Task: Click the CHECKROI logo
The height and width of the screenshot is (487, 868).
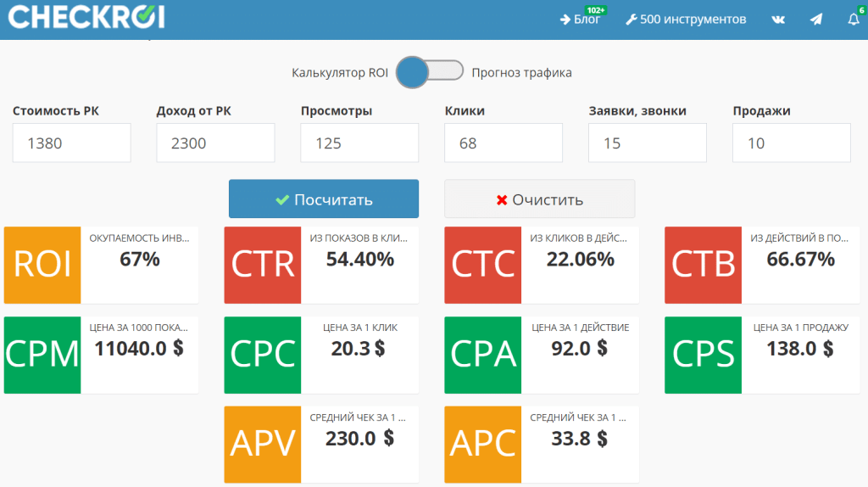Action: pos(86,18)
